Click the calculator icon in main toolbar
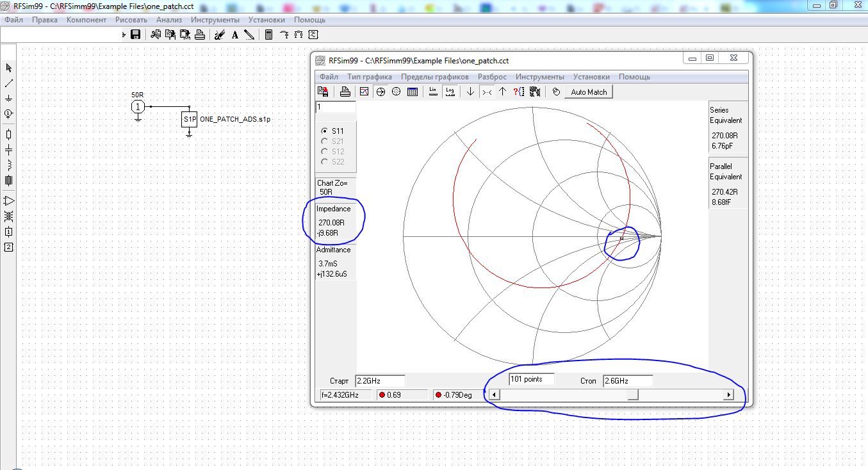This screenshot has width=868, height=470. pyautogui.click(x=268, y=35)
